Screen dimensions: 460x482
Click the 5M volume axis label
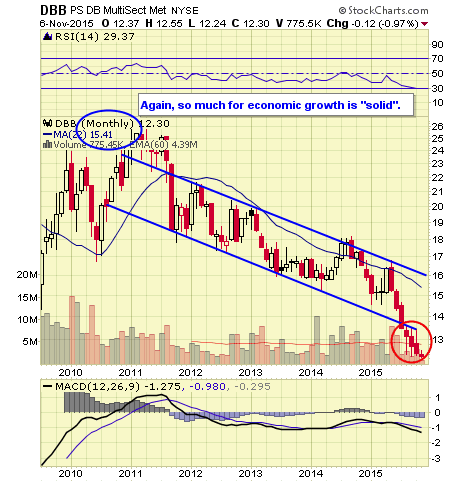click(x=30, y=342)
